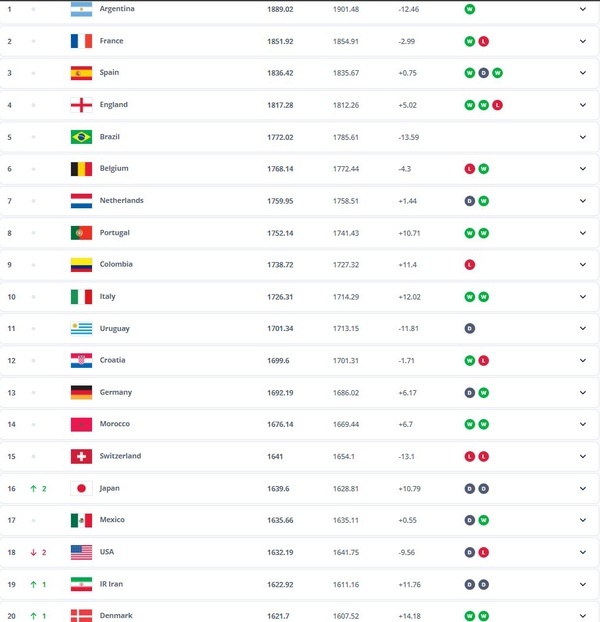
Task: Click the Portugal flag icon
Action: pos(81,233)
